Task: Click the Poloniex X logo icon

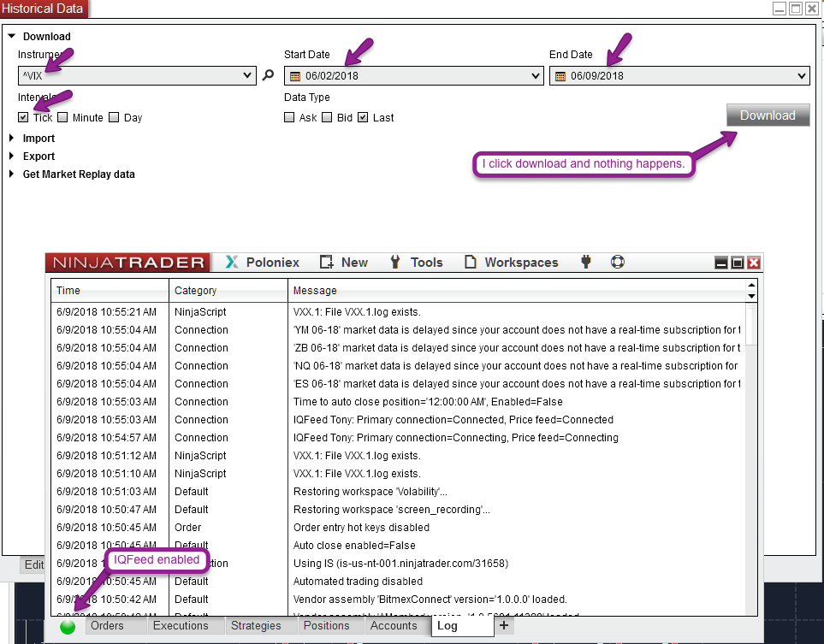Action: pyautogui.click(x=232, y=262)
